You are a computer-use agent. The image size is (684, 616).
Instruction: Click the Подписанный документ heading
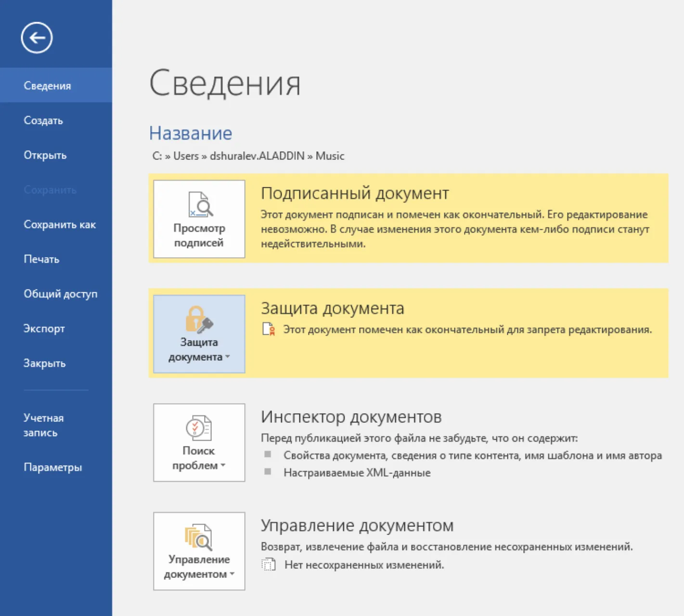pyautogui.click(x=355, y=193)
